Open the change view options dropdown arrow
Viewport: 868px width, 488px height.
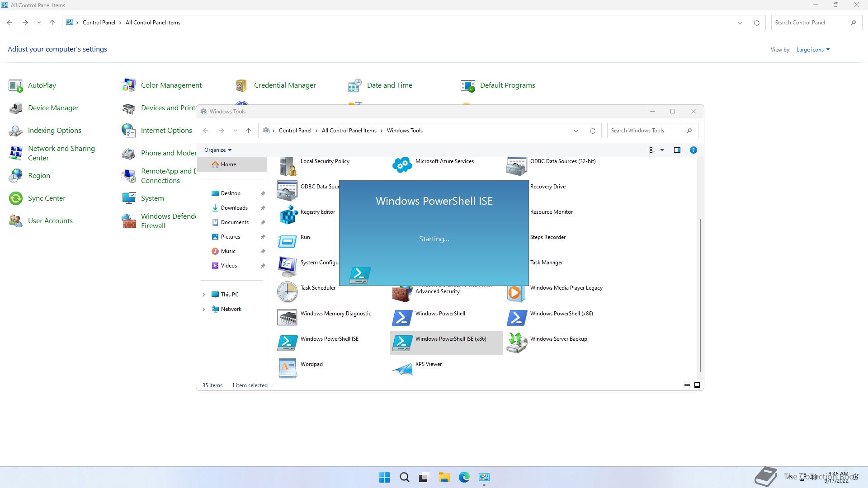coord(662,150)
